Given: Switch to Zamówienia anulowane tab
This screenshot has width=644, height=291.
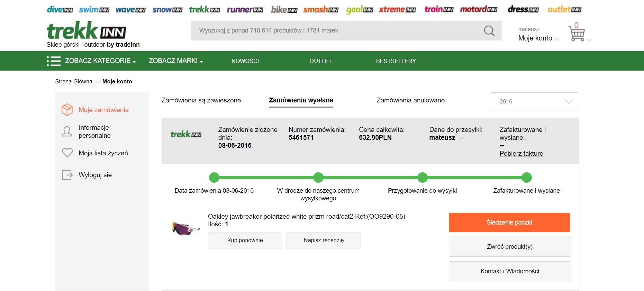Looking at the screenshot, I should 410,100.
